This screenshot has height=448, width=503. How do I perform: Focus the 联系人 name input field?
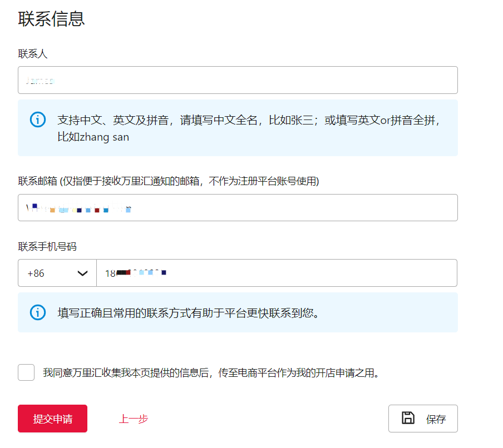click(238, 81)
